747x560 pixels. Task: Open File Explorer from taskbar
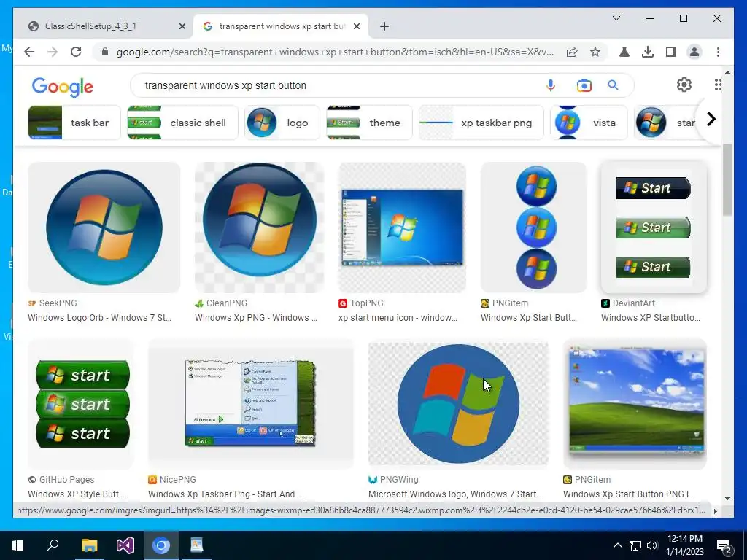(89, 545)
